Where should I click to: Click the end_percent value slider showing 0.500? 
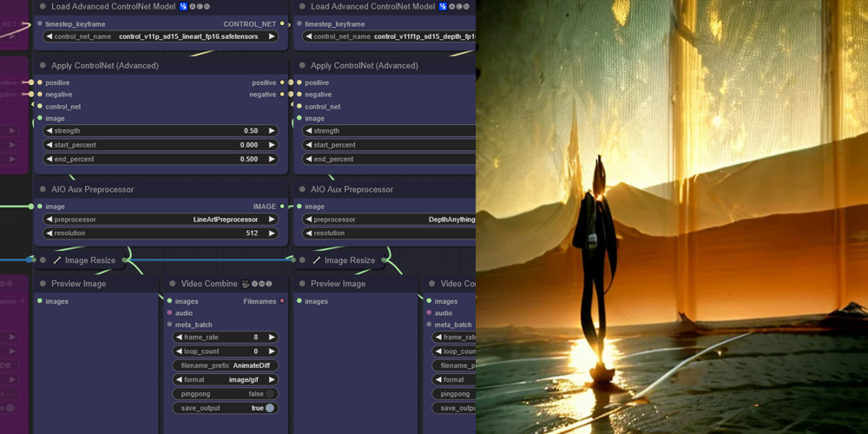coord(161,159)
